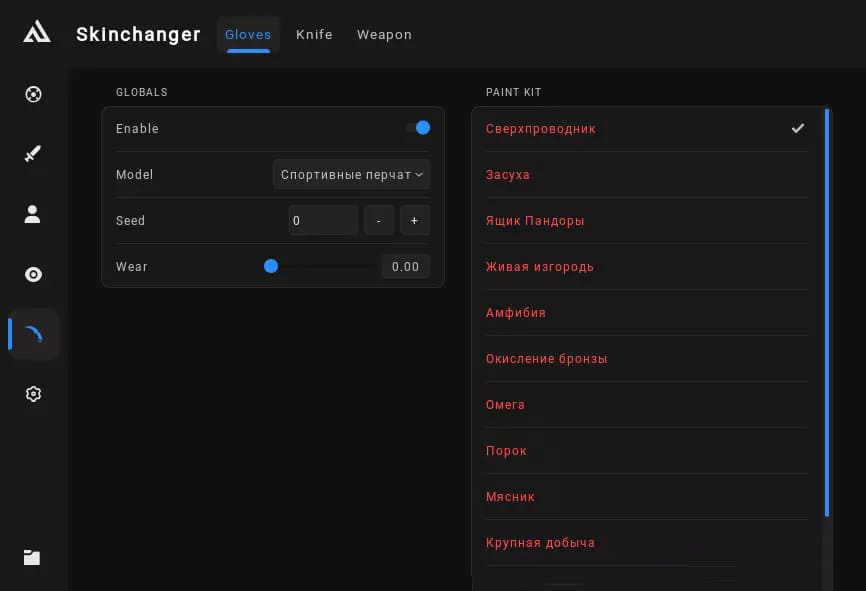Click the logo icon beside Skinchanger

[x=36, y=31]
